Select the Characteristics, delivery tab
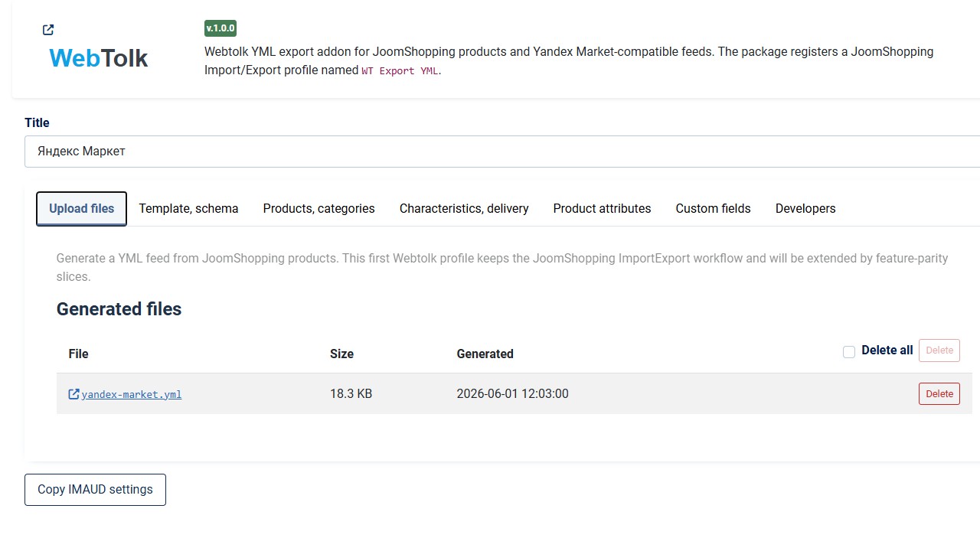 coord(464,208)
